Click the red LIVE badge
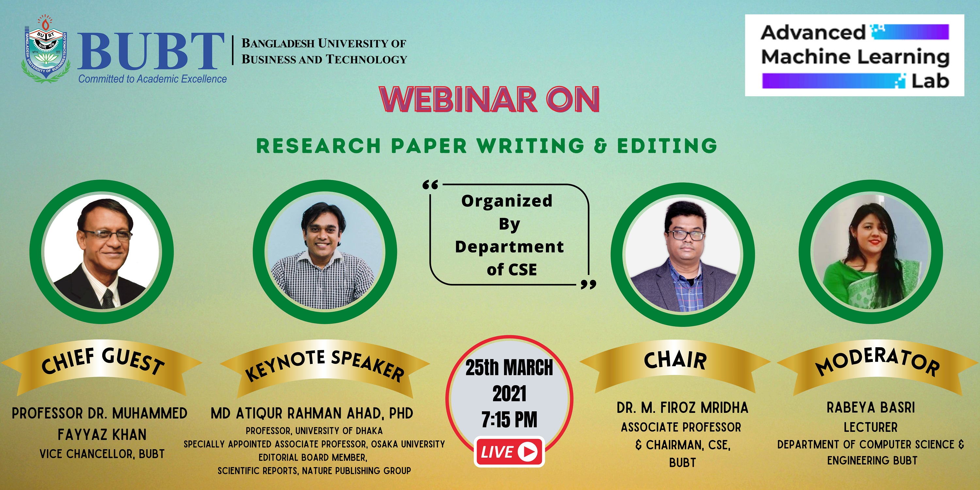Viewport: 980px width, 490px height. point(509,452)
